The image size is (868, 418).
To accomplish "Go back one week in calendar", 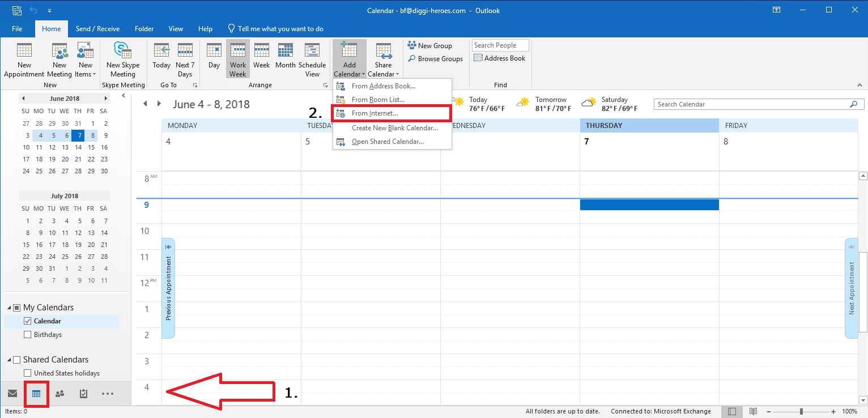I will tap(145, 104).
